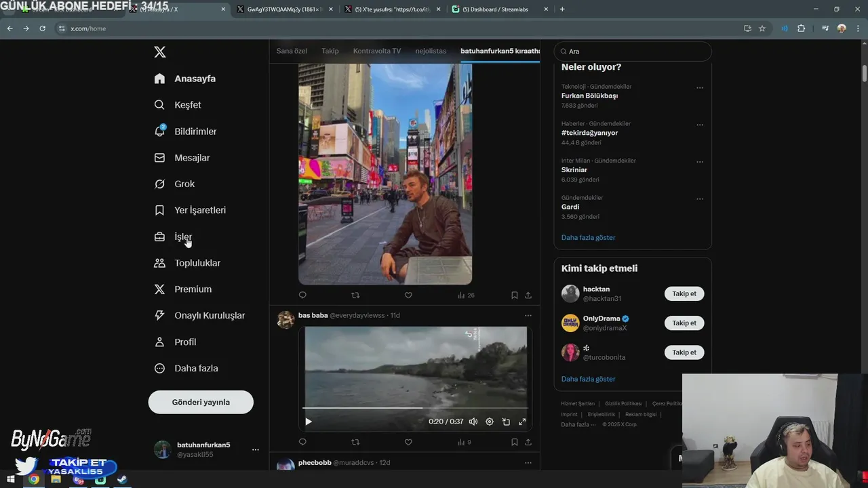The image size is (868, 488).
Task: Go to the X logo home icon
Action: point(159,52)
